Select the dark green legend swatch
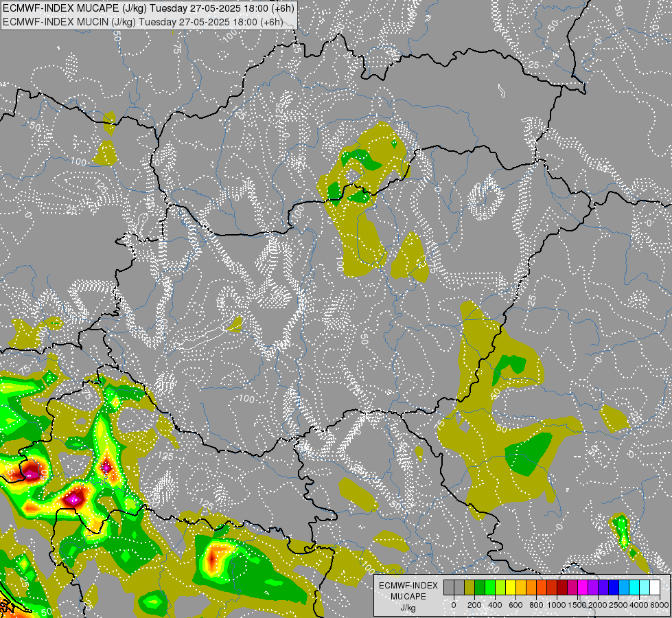672x618 pixels. [x=480, y=588]
